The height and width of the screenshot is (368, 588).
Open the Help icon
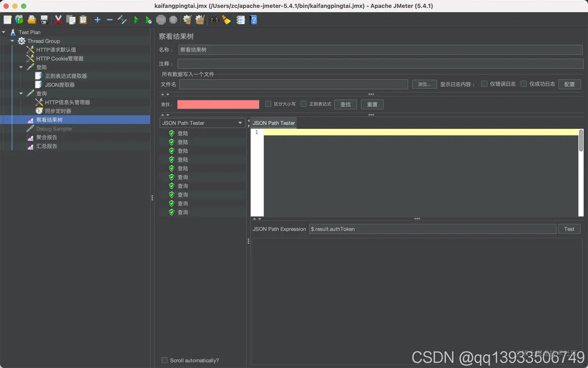(x=254, y=20)
